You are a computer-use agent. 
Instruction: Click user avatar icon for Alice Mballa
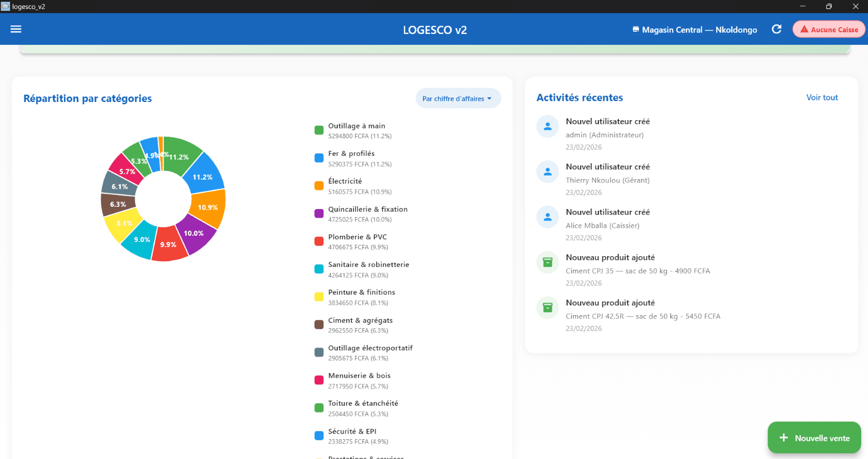click(547, 217)
